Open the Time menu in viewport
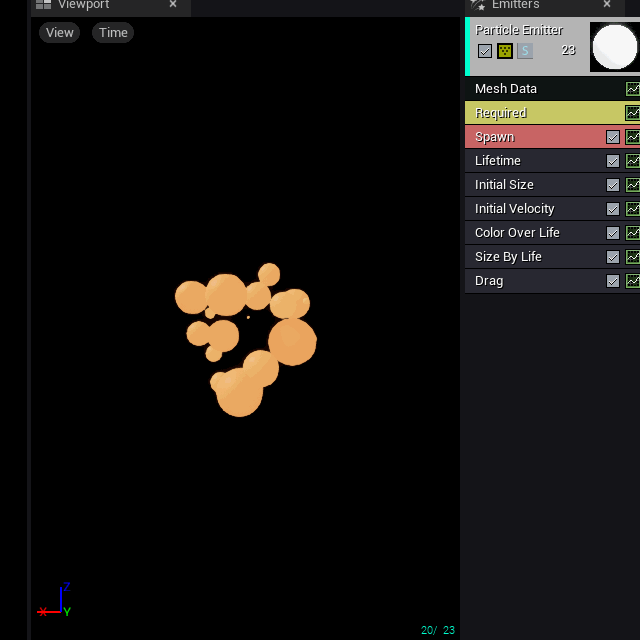 pyautogui.click(x=113, y=33)
